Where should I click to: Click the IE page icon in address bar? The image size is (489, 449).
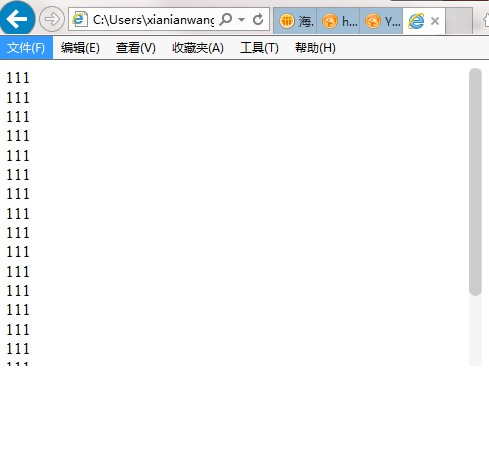(x=80, y=19)
